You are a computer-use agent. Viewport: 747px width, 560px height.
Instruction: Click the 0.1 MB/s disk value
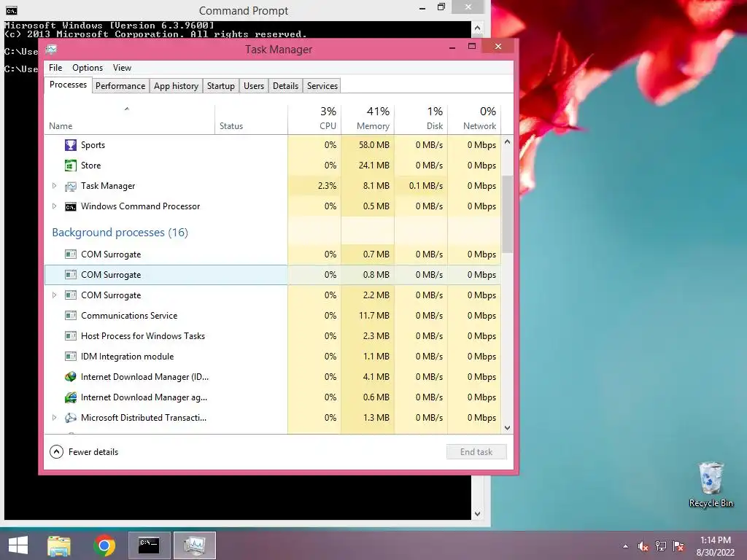pos(425,186)
